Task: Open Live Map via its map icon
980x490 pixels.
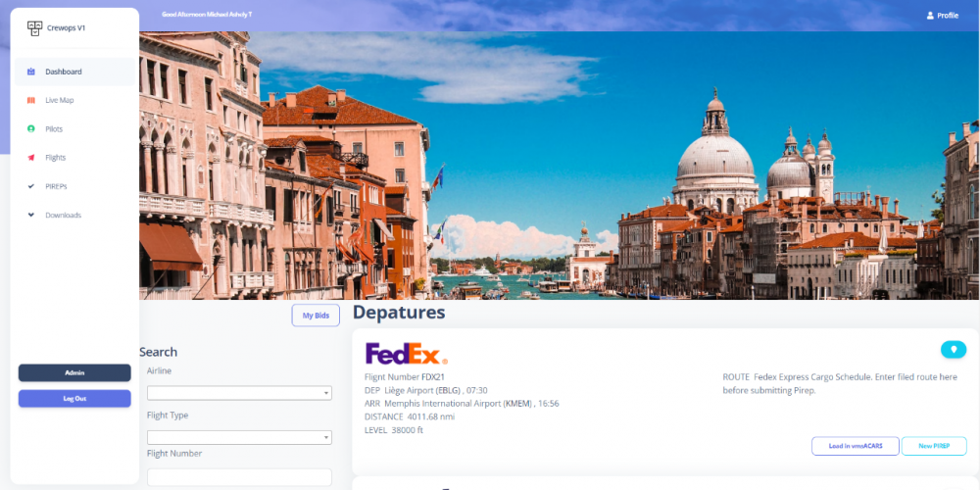Action: (31, 100)
